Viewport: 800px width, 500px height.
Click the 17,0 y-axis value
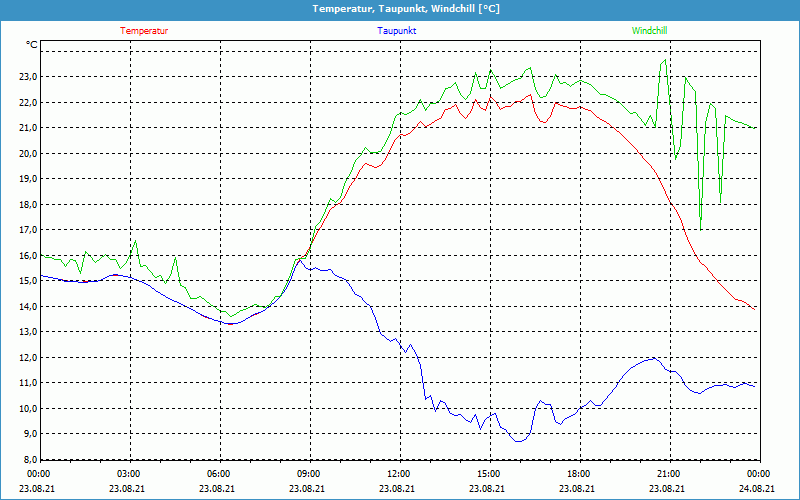(29, 230)
